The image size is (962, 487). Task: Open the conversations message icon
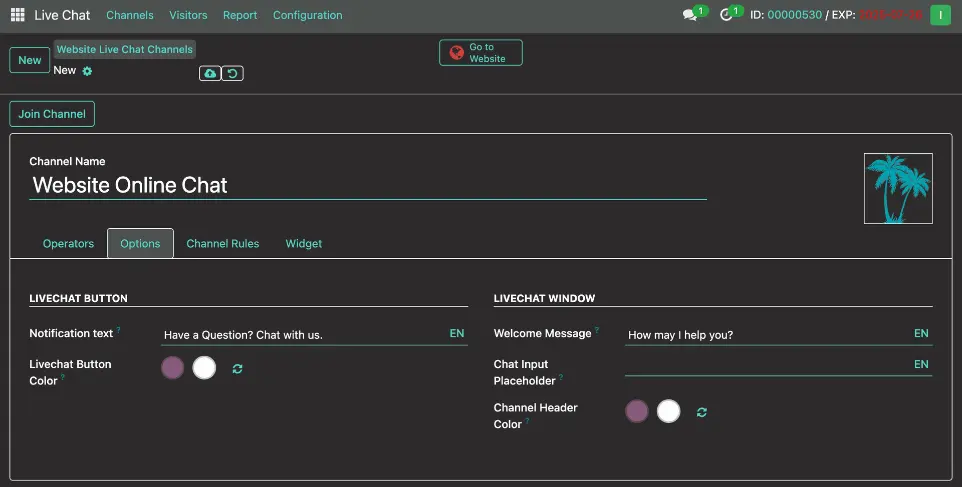pos(690,15)
